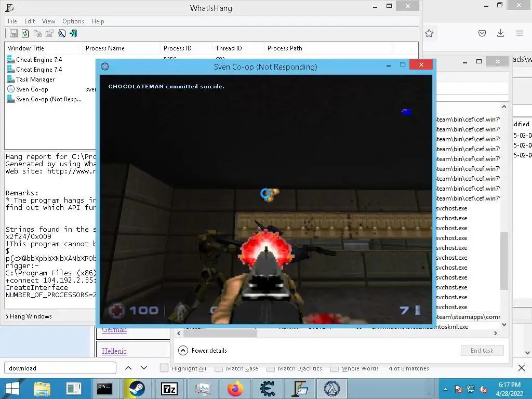
Task: Select the Sven Co-op row with round icon
Action: [32, 89]
